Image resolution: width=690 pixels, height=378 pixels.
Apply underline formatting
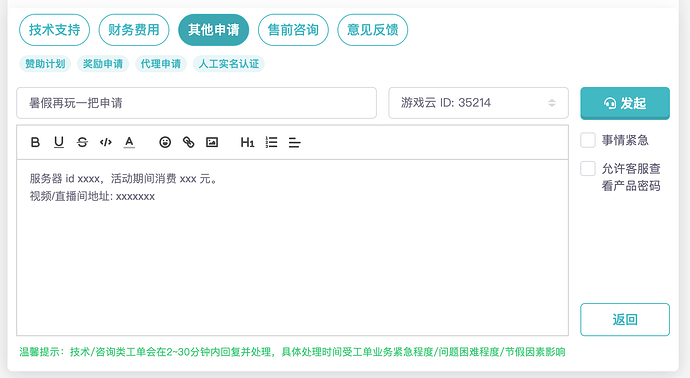[x=59, y=142]
